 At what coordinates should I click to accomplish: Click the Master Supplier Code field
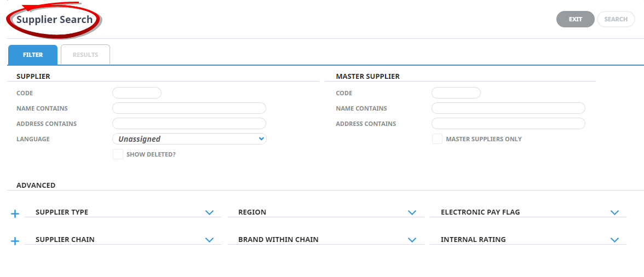(456, 93)
